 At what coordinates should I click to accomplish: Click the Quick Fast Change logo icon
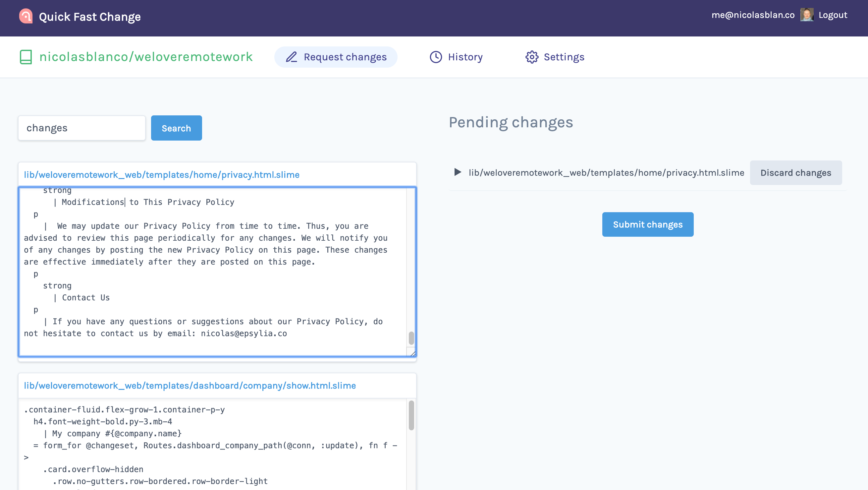pyautogui.click(x=26, y=16)
